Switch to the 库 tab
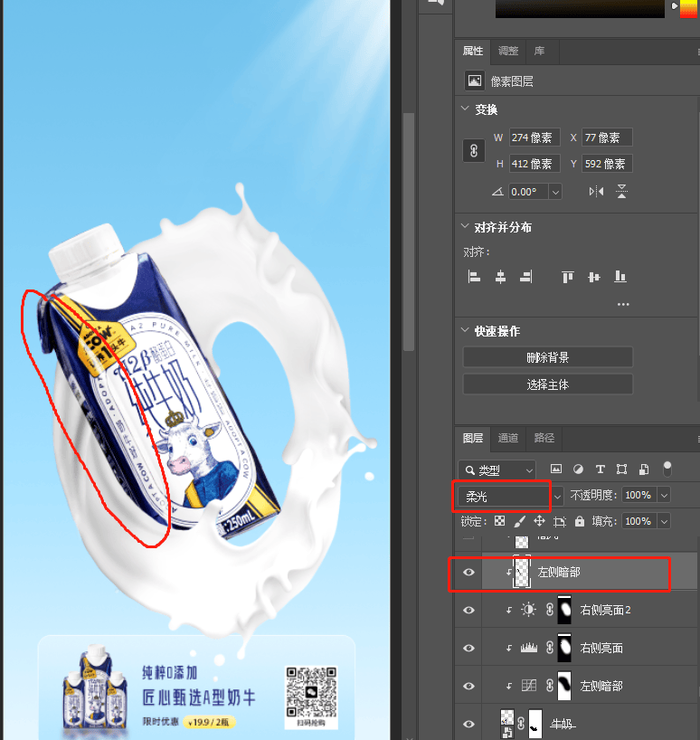Viewport: 700px width, 740px height. tap(540, 51)
